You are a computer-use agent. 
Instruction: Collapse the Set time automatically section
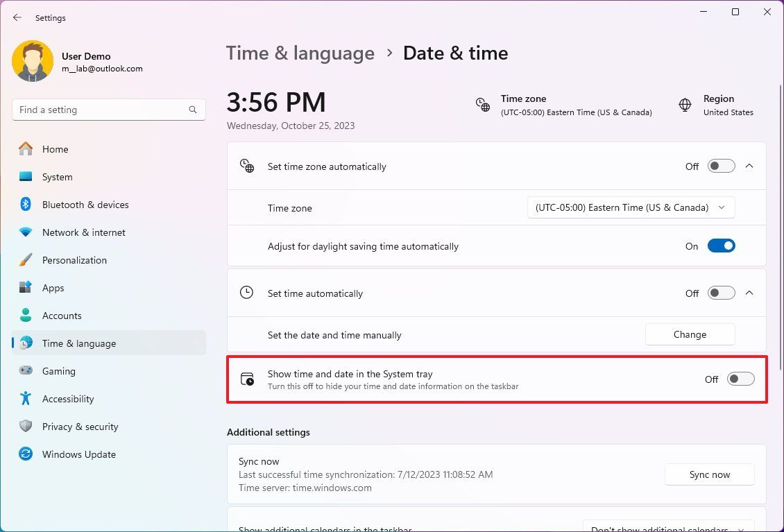749,293
